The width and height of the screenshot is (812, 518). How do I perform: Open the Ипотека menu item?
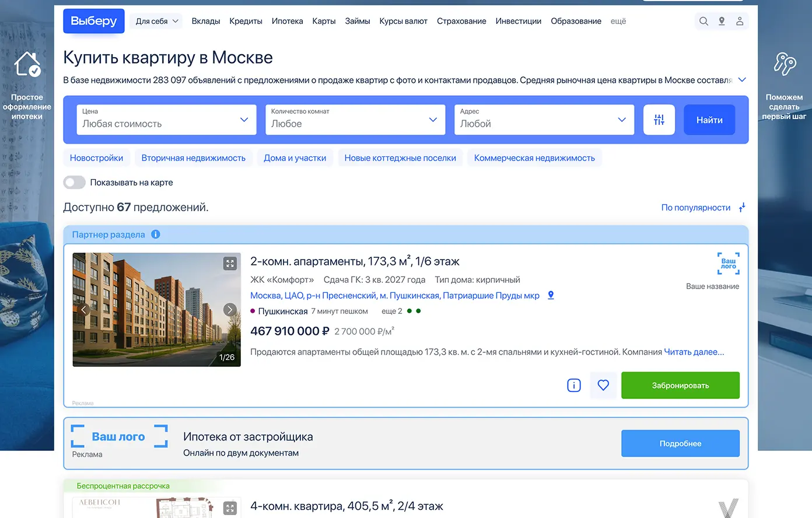pyautogui.click(x=287, y=21)
